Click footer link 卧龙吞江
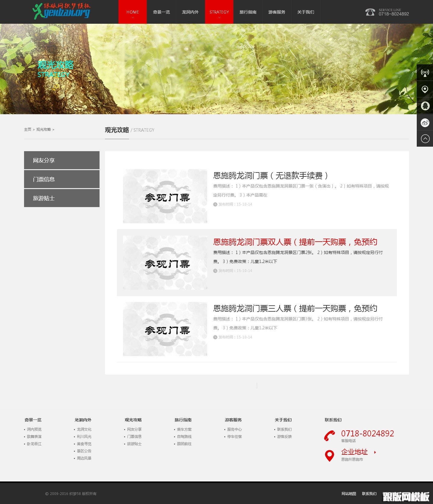This screenshot has width=433, height=504. coord(34,444)
